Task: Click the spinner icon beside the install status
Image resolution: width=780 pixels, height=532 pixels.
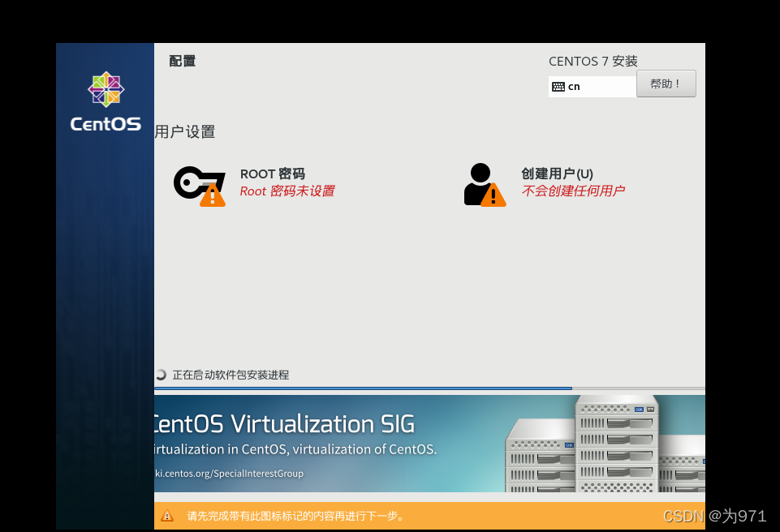Action: point(161,375)
